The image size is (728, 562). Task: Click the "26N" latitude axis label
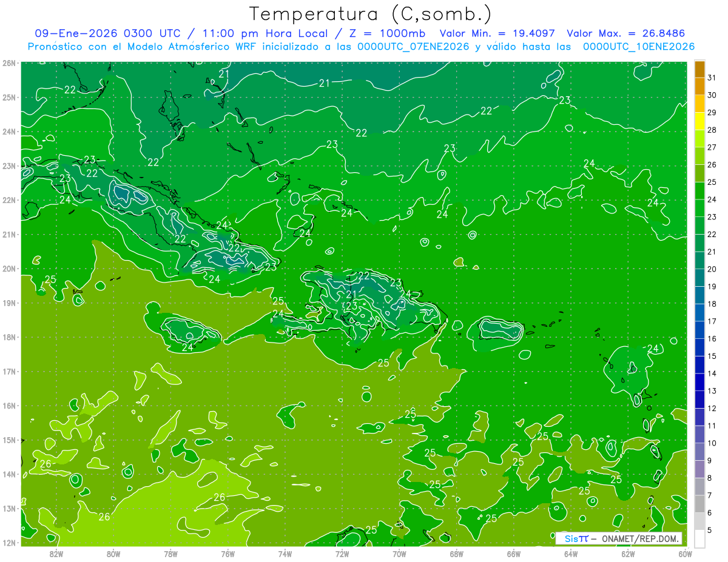pos(9,63)
